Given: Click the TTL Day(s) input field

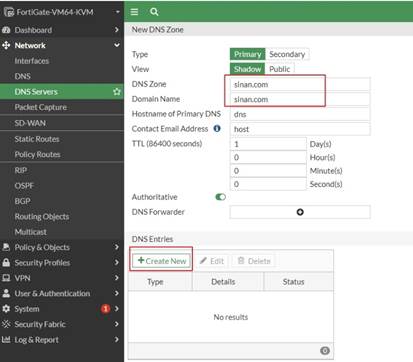Looking at the screenshot, I should tap(268, 144).
